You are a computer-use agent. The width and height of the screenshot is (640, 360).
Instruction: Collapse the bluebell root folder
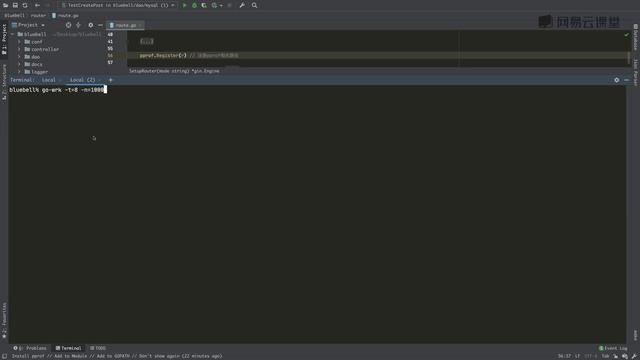tap(13, 35)
